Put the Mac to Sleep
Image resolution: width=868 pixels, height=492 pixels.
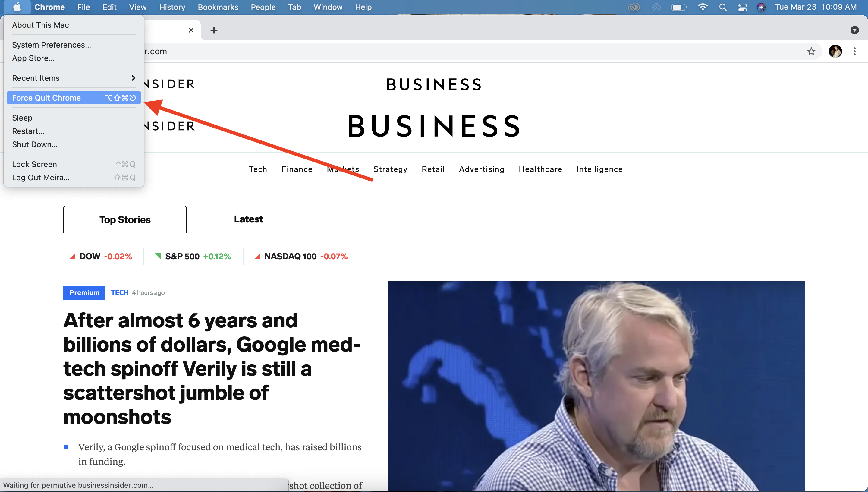74,118
